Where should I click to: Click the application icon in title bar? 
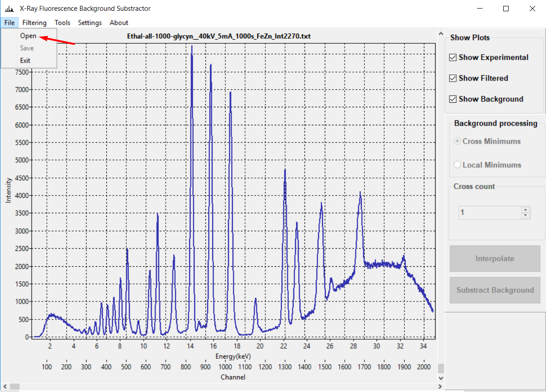9,9
